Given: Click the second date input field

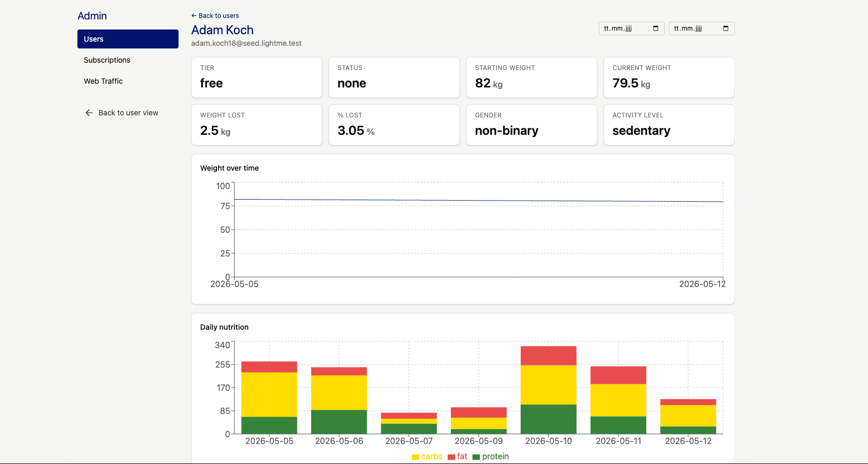Looking at the screenshot, I should [702, 28].
